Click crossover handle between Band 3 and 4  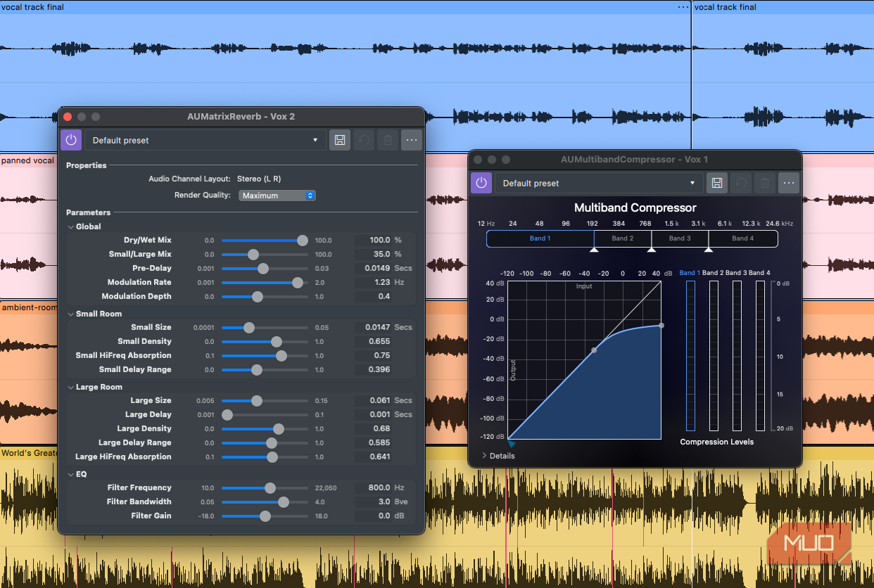709,249
